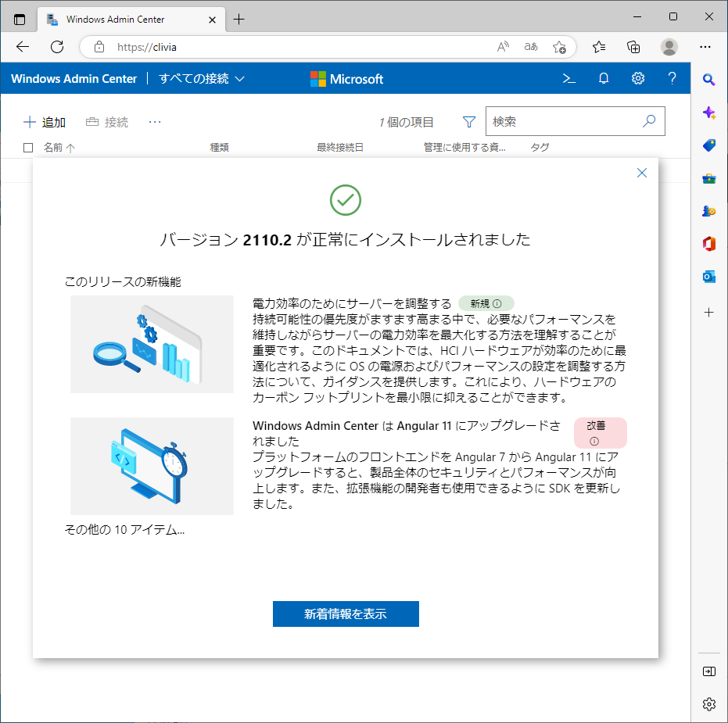Screen dimensions: 728x723
Task: Hide the Edge sidebar panel
Action: tap(709, 671)
